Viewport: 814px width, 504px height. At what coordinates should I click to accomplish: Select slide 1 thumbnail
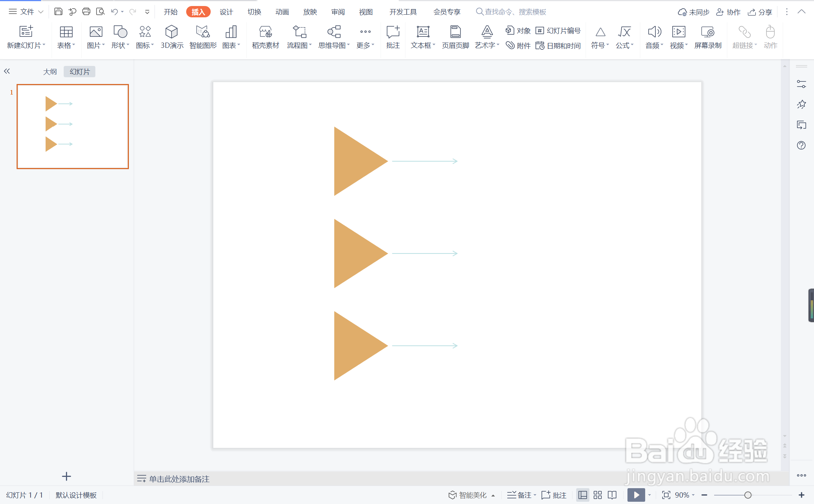coord(73,126)
